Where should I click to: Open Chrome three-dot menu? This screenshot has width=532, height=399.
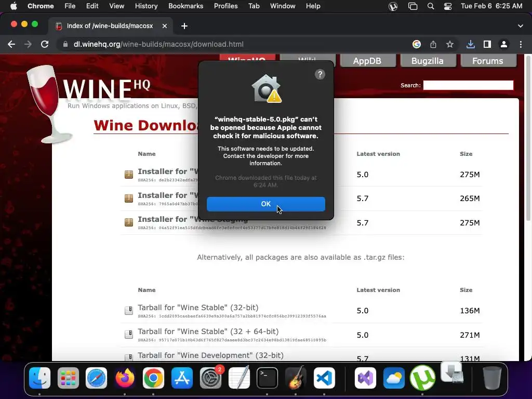point(521,44)
